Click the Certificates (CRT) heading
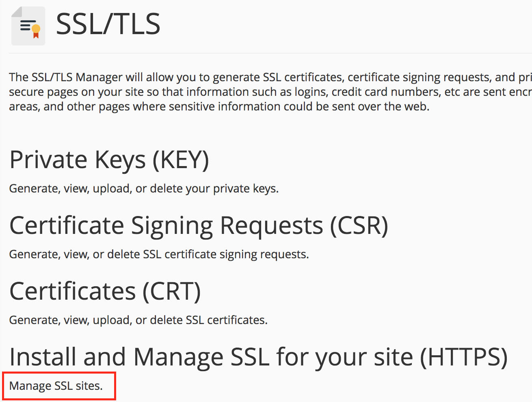The image size is (532, 402). click(105, 291)
